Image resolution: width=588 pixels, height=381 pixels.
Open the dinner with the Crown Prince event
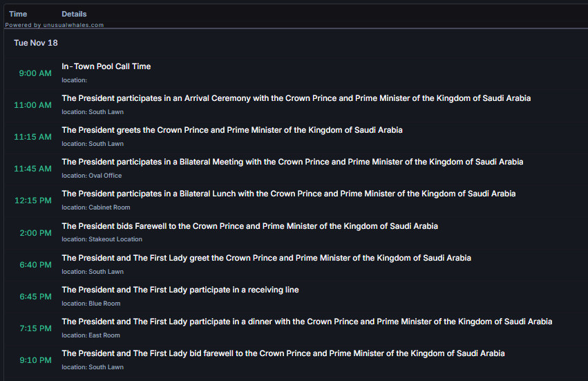[307, 322]
